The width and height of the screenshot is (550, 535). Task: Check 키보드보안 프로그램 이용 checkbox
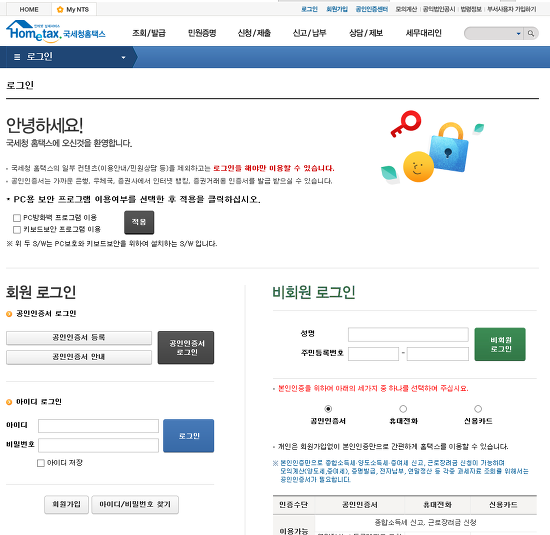17,229
